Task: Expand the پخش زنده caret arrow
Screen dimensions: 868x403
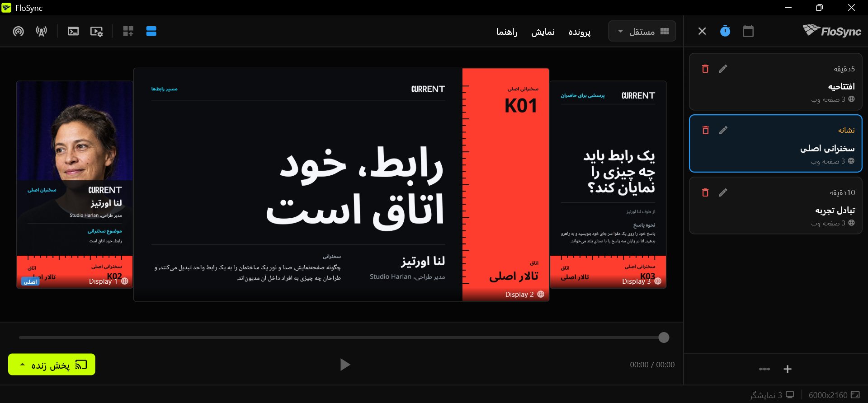Action: coord(22,365)
